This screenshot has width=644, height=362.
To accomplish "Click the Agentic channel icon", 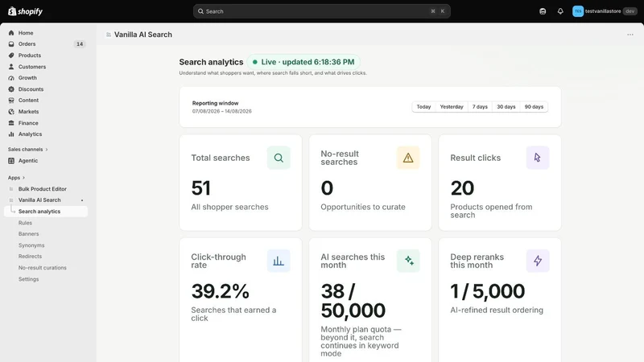I will [11, 161].
